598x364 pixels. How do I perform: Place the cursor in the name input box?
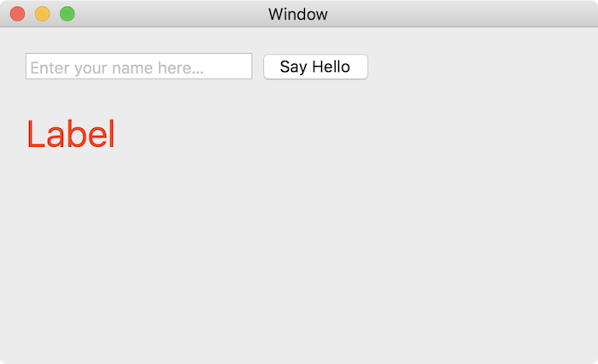(138, 67)
